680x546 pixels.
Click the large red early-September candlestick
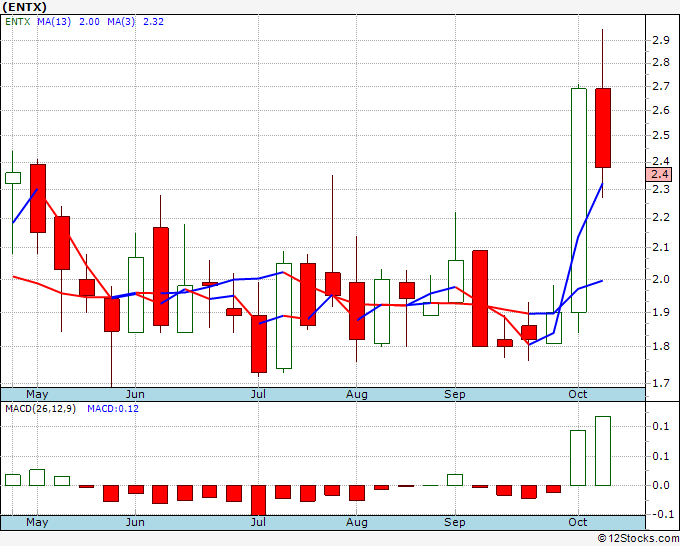[480, 298]
